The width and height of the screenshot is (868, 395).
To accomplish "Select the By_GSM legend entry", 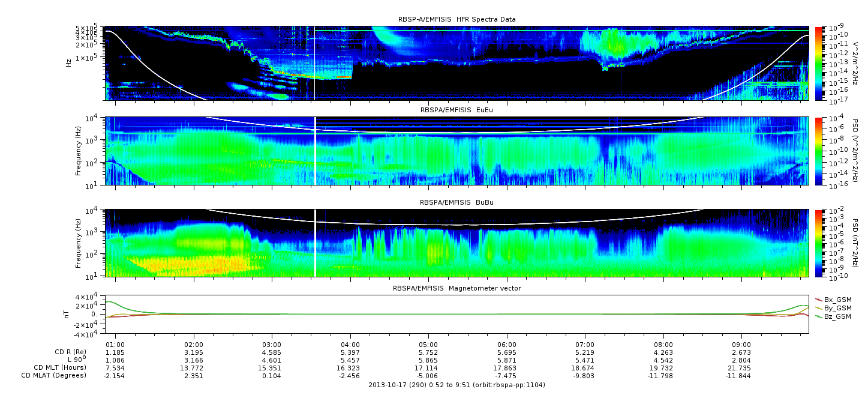I will click(836, 307).
